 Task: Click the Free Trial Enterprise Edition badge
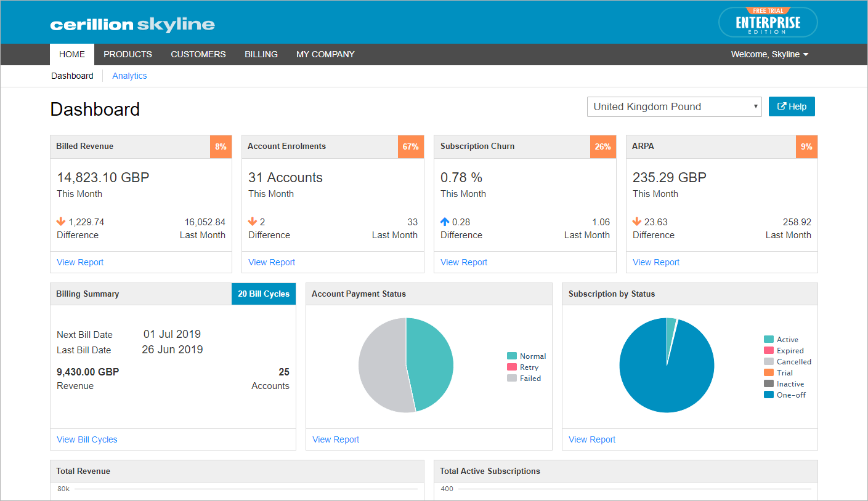(x=768, y=22)
